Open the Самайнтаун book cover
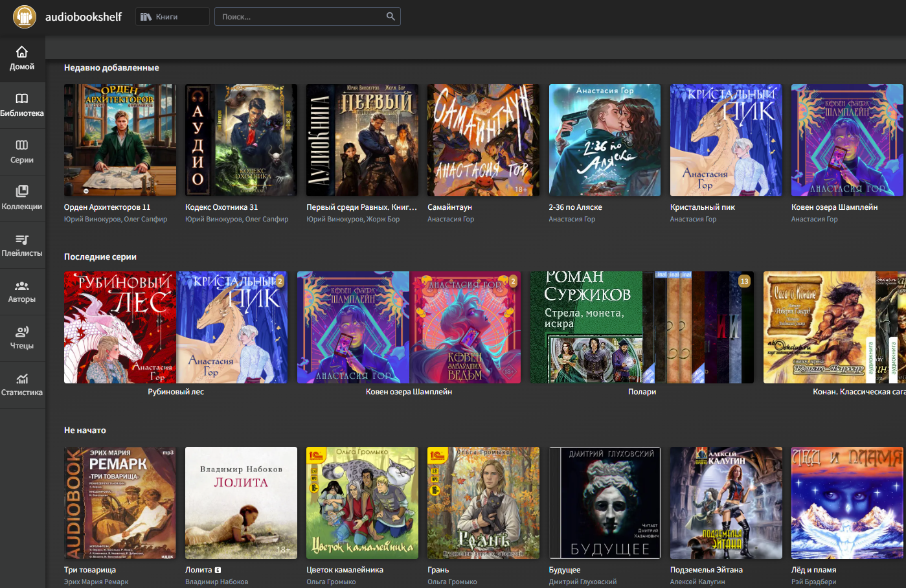 coord(483,140)
